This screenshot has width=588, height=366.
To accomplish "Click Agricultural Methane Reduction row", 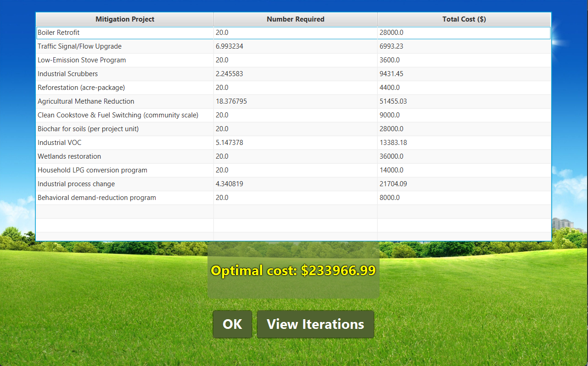I will pos(86,101).
